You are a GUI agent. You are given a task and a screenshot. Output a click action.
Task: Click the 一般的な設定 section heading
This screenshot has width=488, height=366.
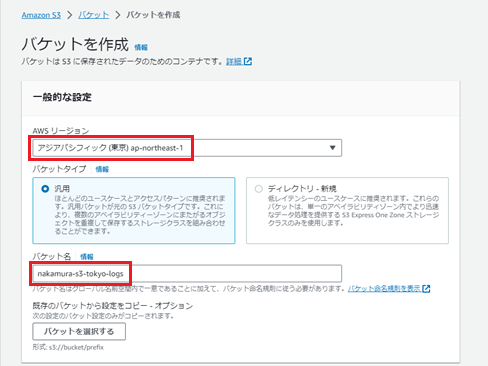[x=62, y=97]
